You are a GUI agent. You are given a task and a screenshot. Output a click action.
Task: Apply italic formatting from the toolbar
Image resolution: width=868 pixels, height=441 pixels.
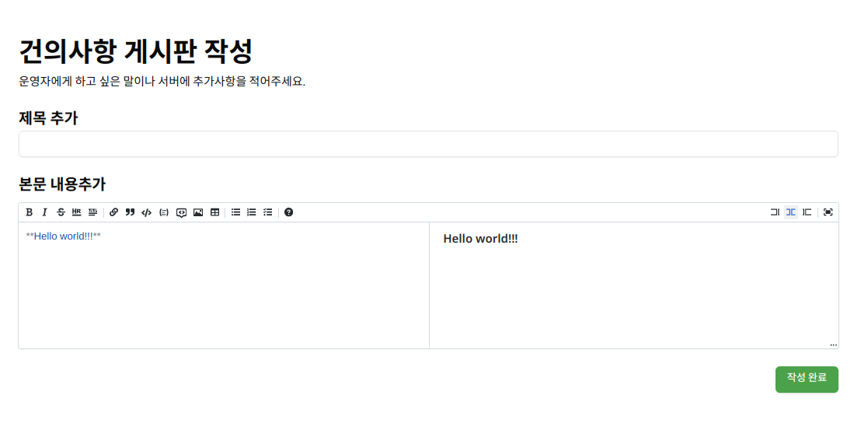pos(45,212)
